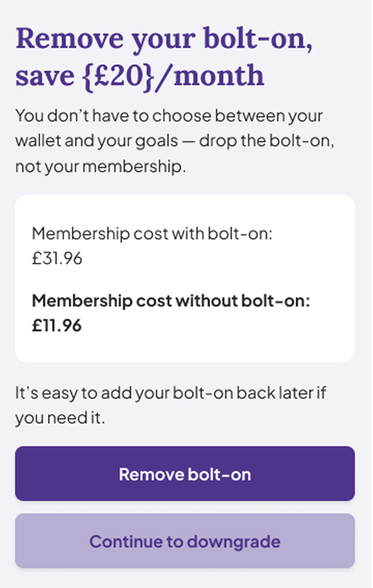
Task: Click the word 'Remove' on the dark purple button
Action: (x=145, y=474)
